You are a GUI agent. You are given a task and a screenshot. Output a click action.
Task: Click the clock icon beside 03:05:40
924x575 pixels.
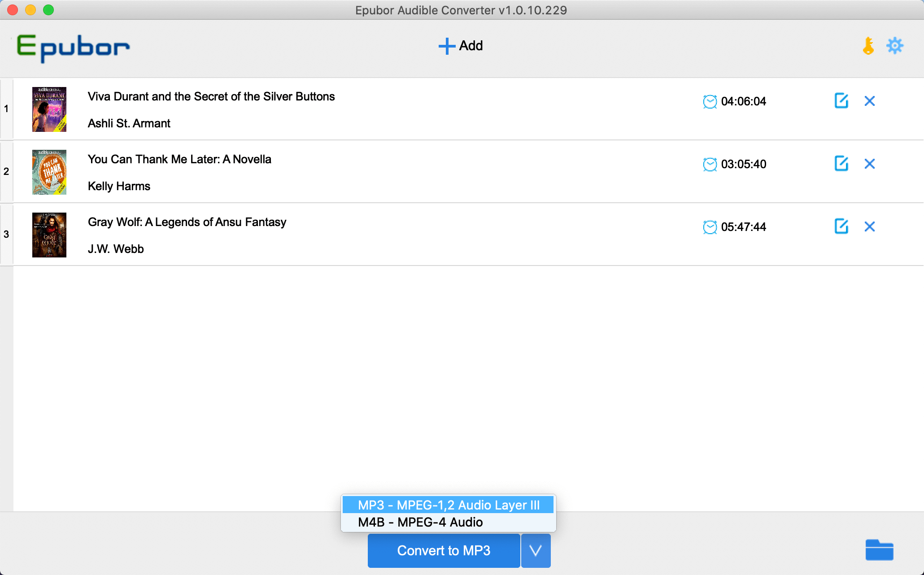pyautogui.click(x=710, y=165)
